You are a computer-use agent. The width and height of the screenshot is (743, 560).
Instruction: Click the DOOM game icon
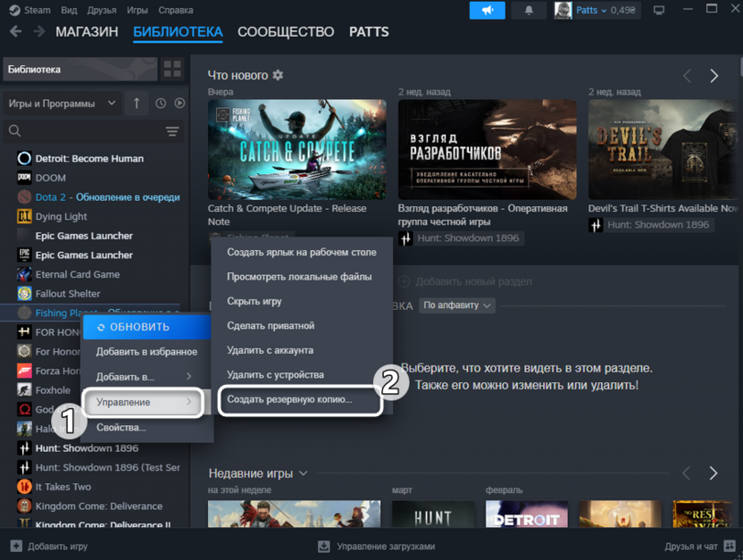coord(24,178)
